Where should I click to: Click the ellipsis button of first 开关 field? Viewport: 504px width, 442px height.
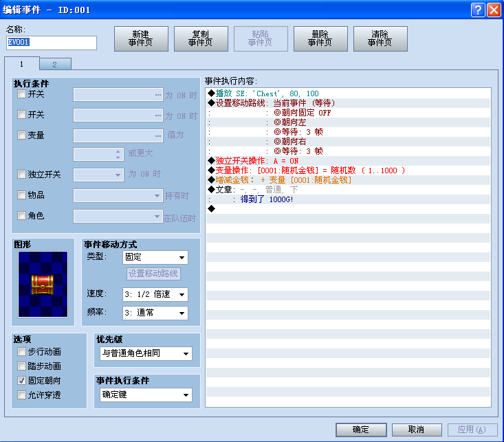(158, 95)
